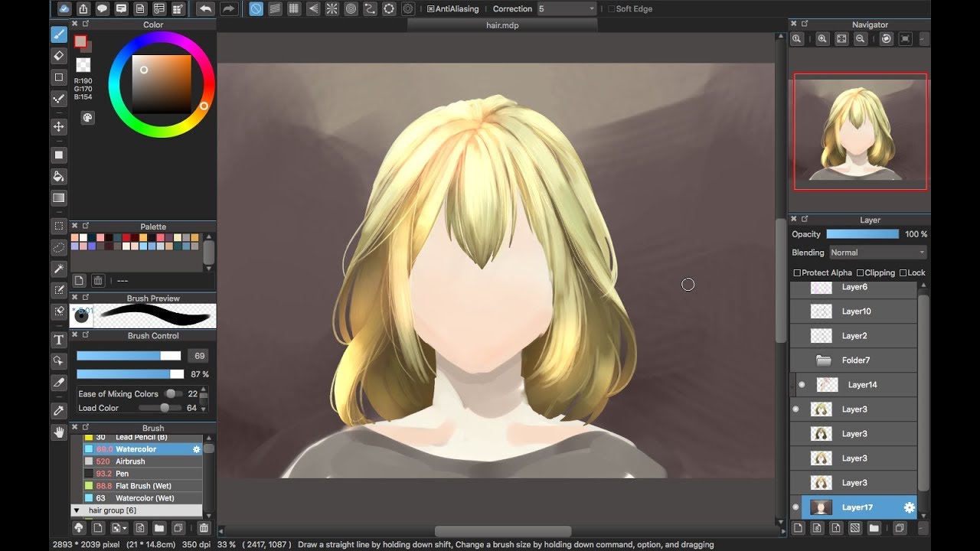Zoom in using Navigator plus magnifier
Image resolution: width=980 pixels, height=551 pixels.
tap(822, 38)
